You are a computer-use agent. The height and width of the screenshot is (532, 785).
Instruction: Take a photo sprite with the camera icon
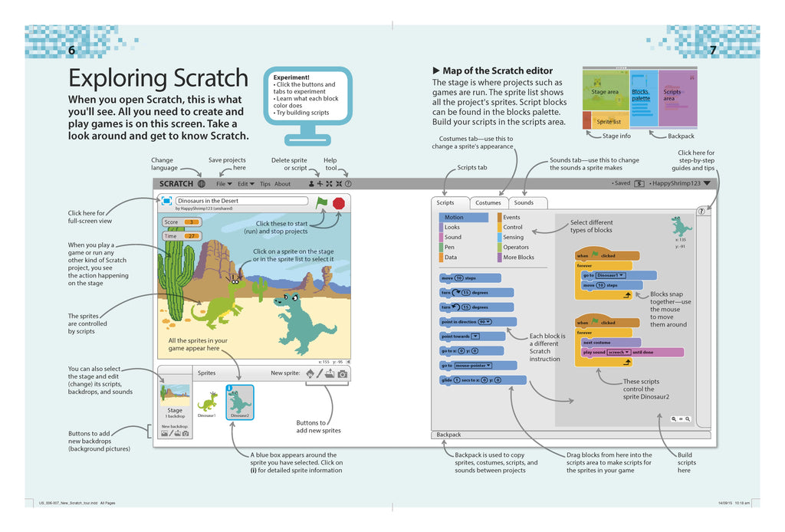pos(341,373)
